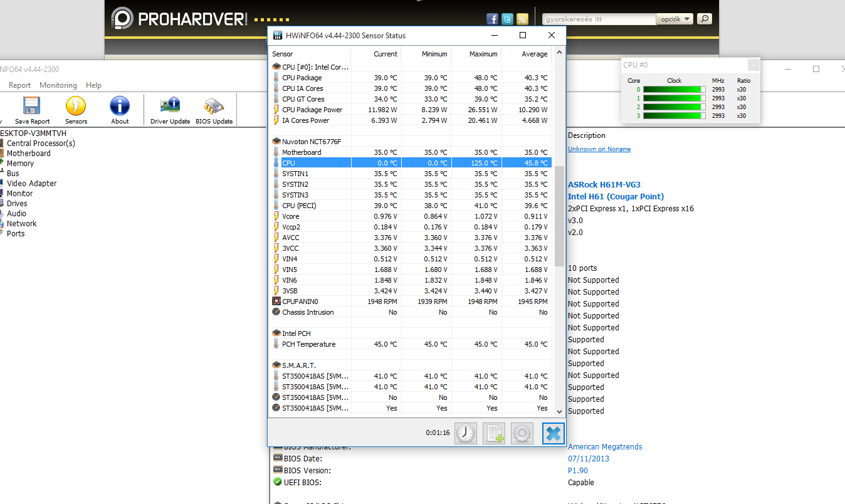This screenshot has height=504, width=845.
Task: Click the sensor list scroll-down arrow
Action: 560,411
